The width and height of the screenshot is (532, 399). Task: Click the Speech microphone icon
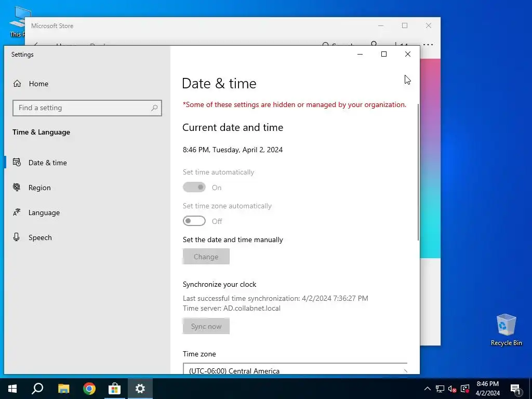click(16, 237)
